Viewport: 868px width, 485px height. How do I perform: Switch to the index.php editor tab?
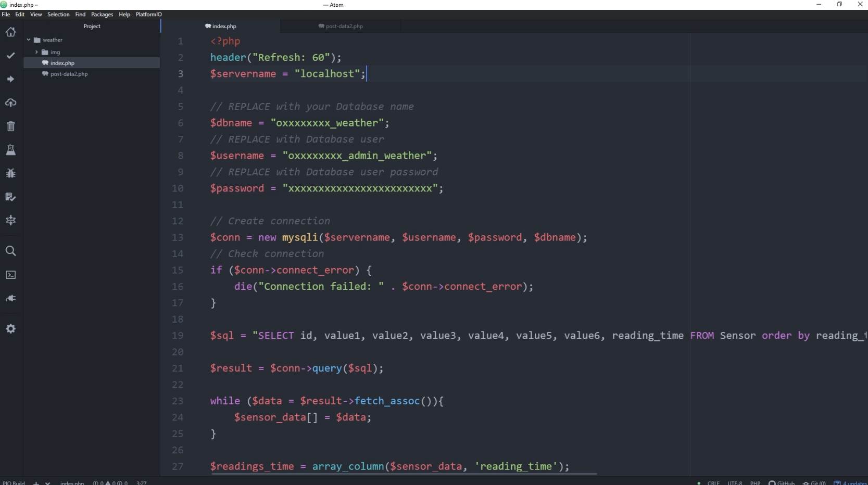(x=221, y=26)
